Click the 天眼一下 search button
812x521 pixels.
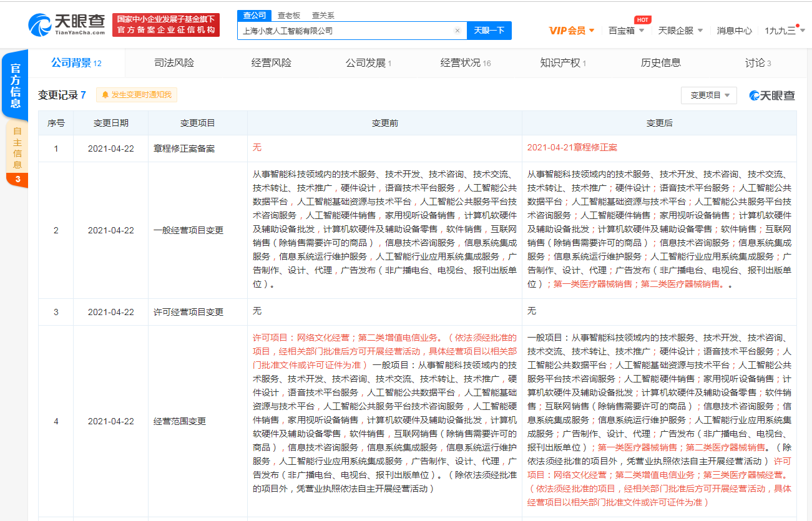(489, 31)
